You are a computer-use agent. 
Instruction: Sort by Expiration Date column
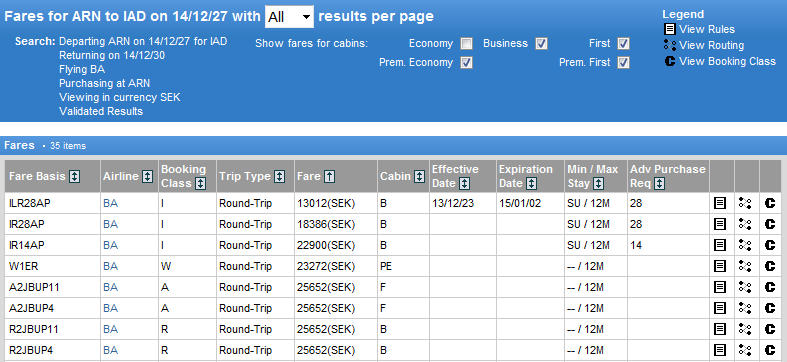click(x=531, y=183)
